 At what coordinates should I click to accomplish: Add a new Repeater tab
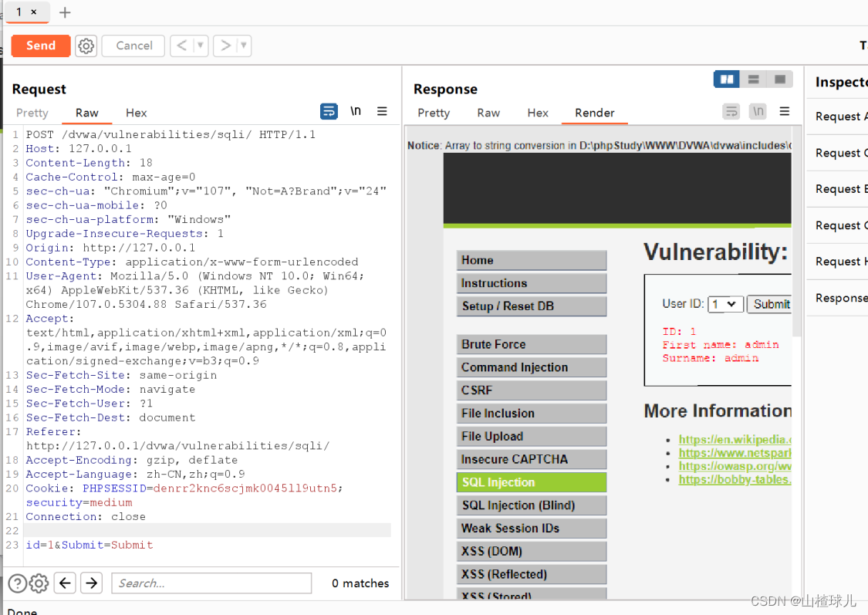65,12
